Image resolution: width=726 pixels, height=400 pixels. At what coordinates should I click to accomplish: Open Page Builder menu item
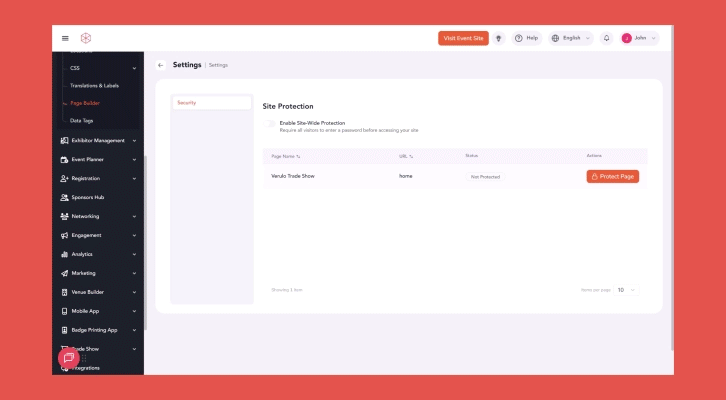coord(85,103)
